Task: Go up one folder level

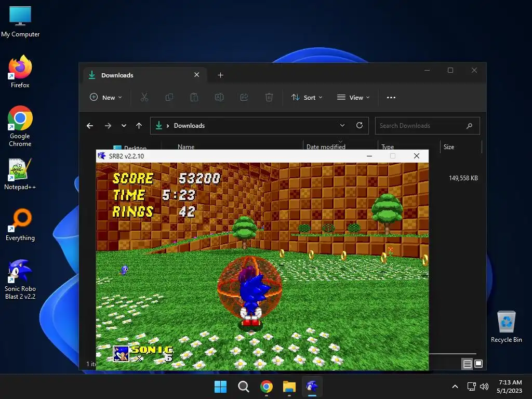Action: [x=139, y=126]
